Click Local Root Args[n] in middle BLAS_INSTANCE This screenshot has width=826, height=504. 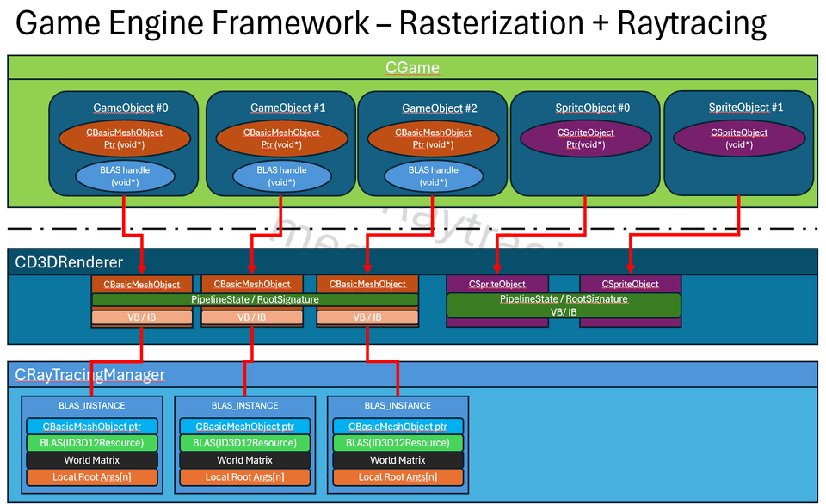pyautogui.click(x=245, y=477)
